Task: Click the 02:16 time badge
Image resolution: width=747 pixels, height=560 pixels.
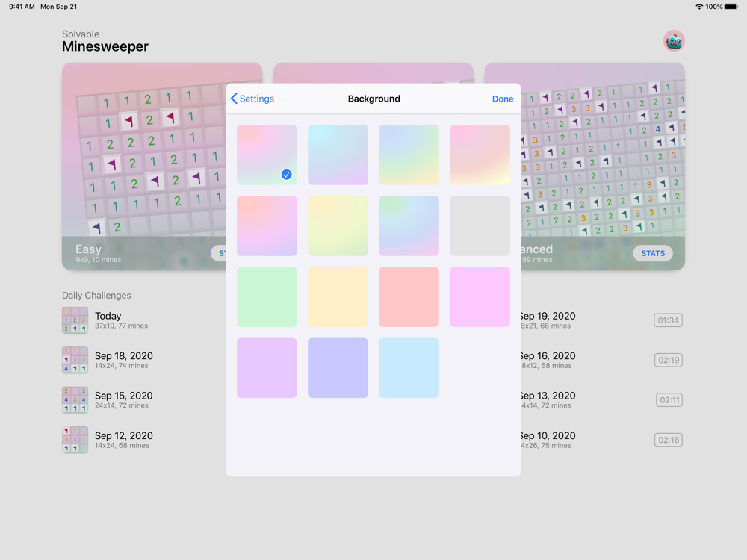Action: tap(669, 441)
